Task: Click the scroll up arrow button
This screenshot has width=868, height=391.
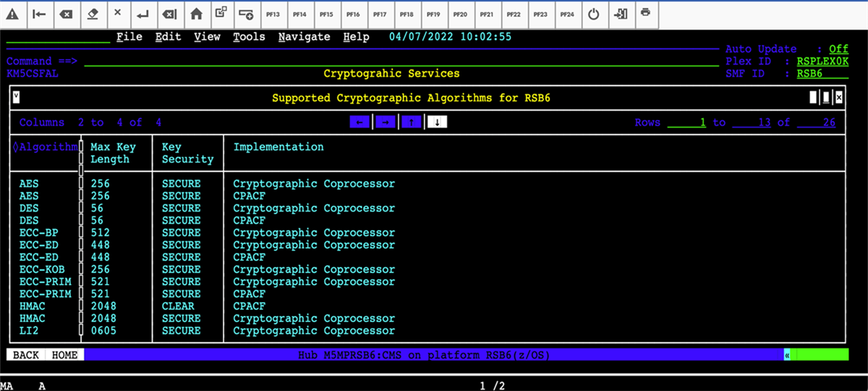Action: [411, 122]
